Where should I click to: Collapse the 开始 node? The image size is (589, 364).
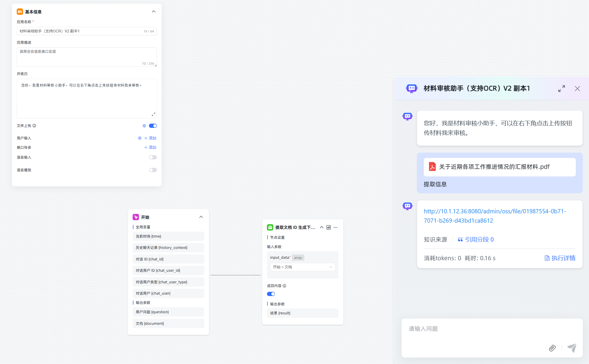[x=201, y=217]
